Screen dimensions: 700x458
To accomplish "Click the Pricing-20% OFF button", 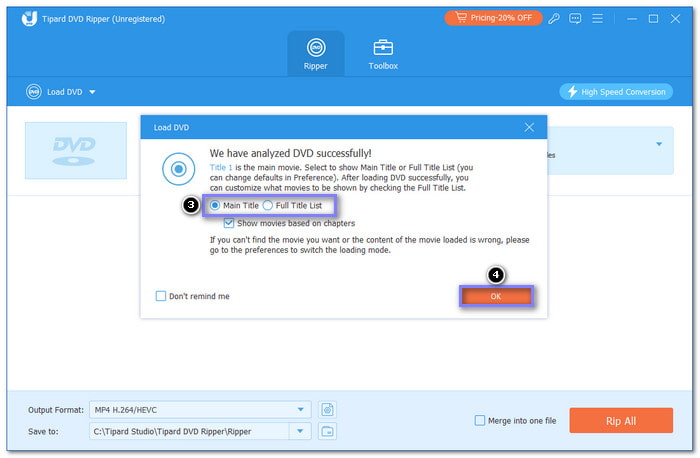I will 493,18.
